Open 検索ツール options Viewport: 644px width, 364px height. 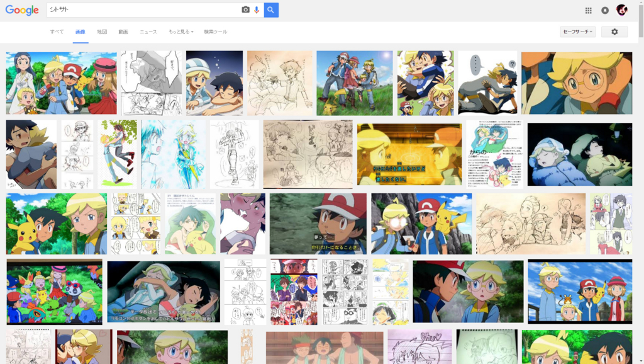pos(216,31)
